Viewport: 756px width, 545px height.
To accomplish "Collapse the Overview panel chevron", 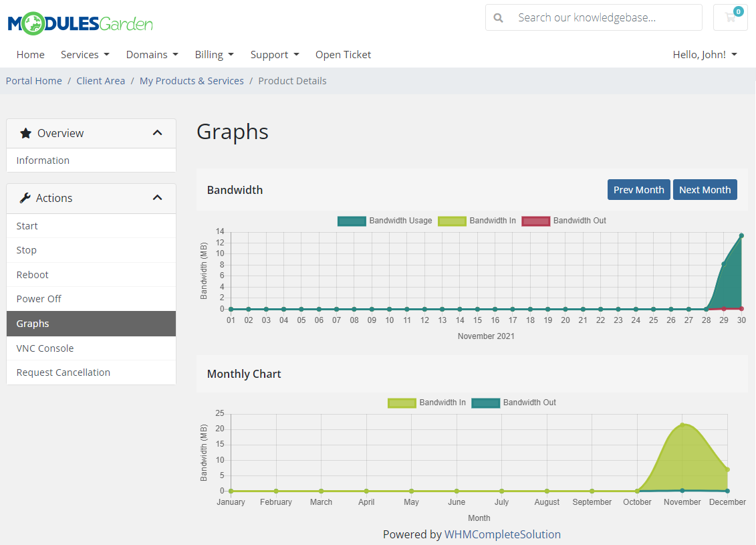I will 157,132.
